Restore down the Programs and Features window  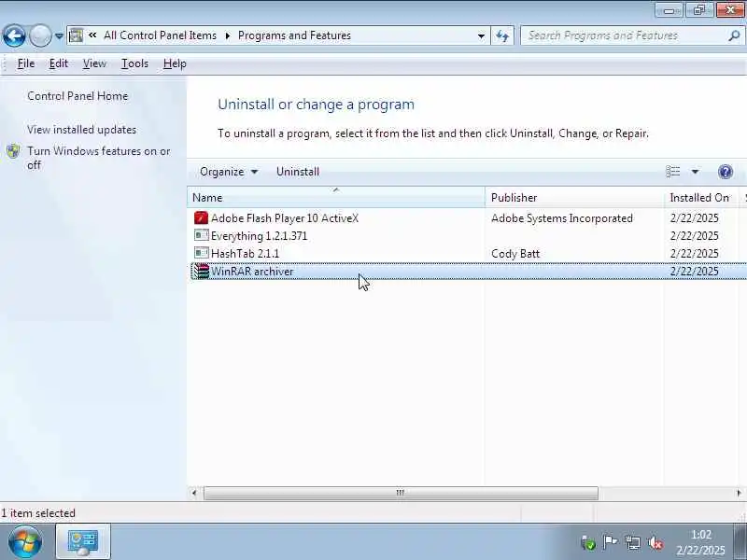[698, 10]
